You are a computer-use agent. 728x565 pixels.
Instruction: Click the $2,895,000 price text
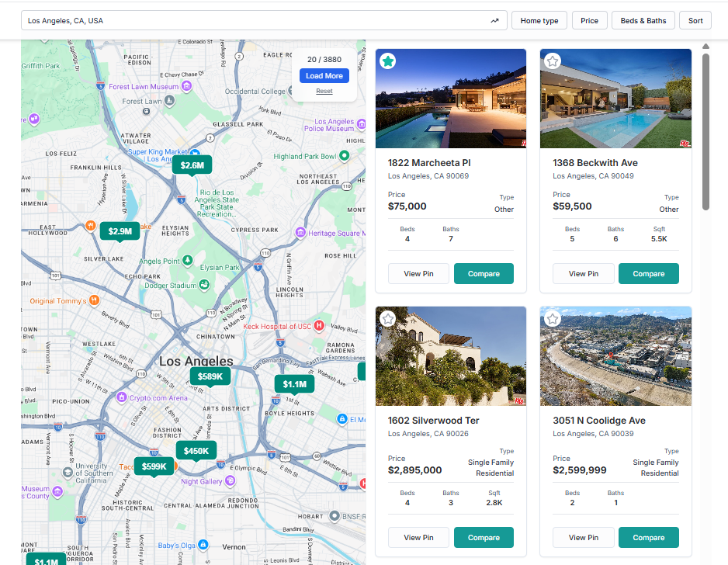click(414, 470)
